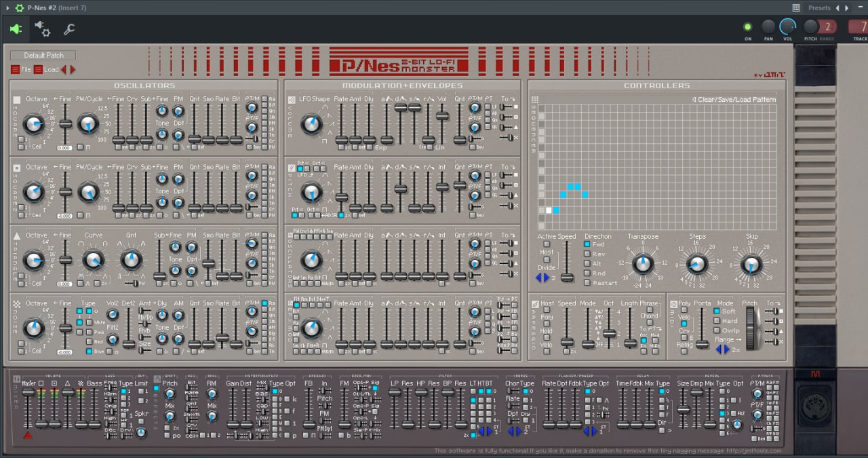Toggle the sequencer Restart checkbox
868x458 pixels.
587,282
